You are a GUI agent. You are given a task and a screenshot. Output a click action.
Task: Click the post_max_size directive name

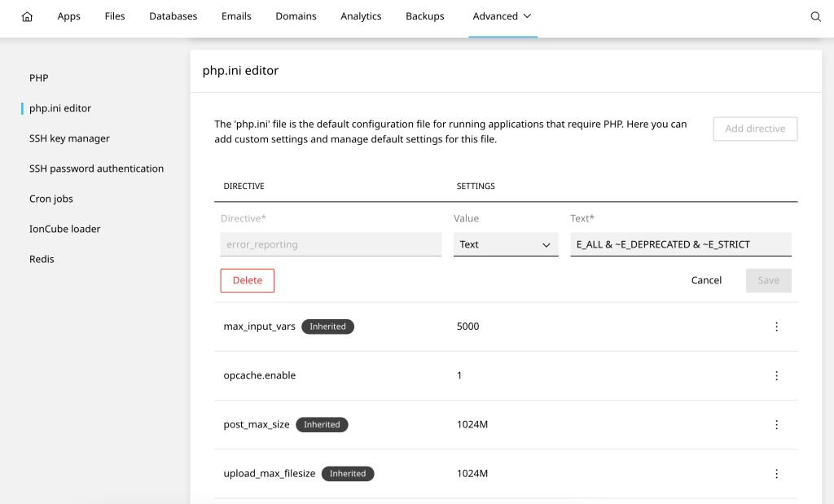click(257, 425)
